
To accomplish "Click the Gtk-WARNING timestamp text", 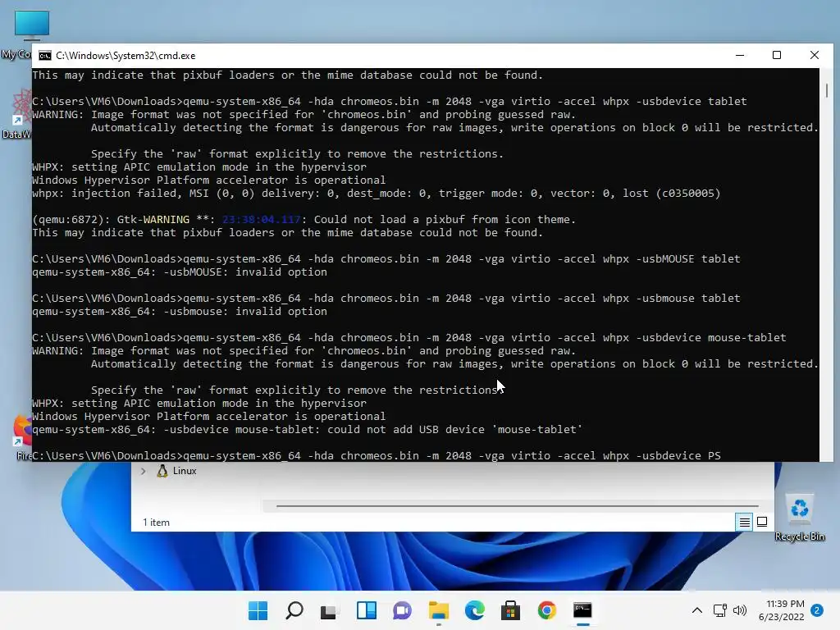I will [262, 220].
